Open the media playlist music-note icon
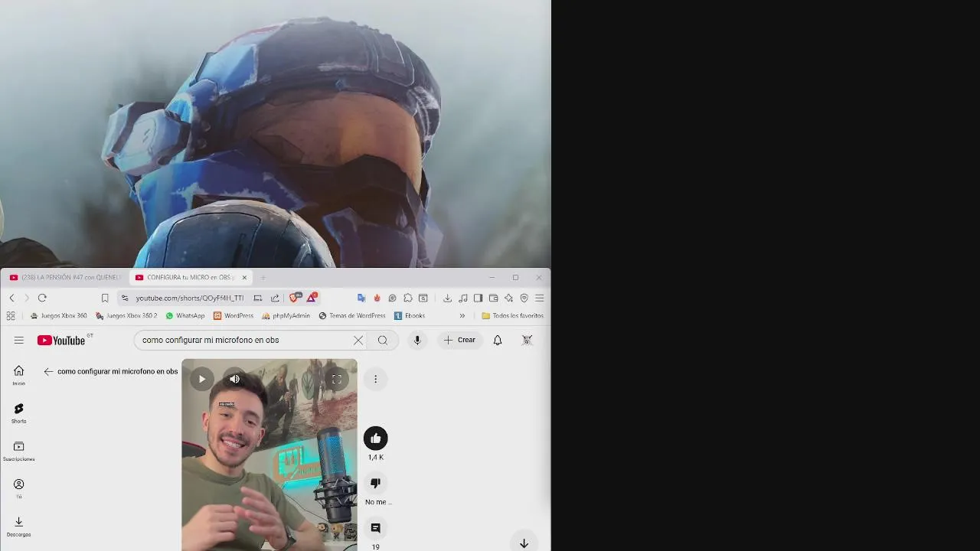 [x=462, y=298]
